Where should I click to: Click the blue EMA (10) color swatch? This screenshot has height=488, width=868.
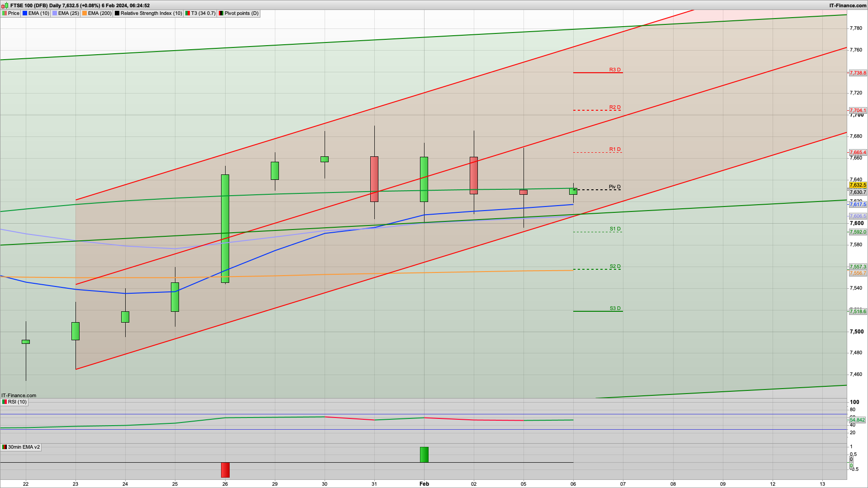[x=25, y=13]
